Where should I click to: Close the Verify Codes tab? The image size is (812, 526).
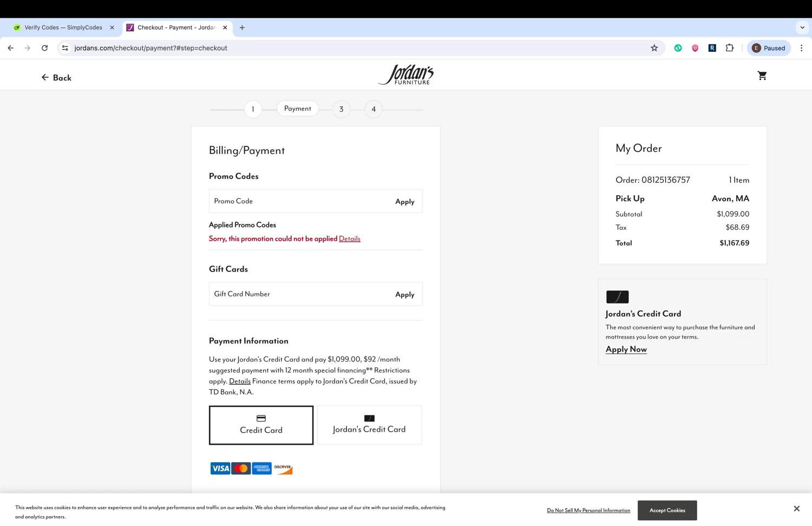112,28
